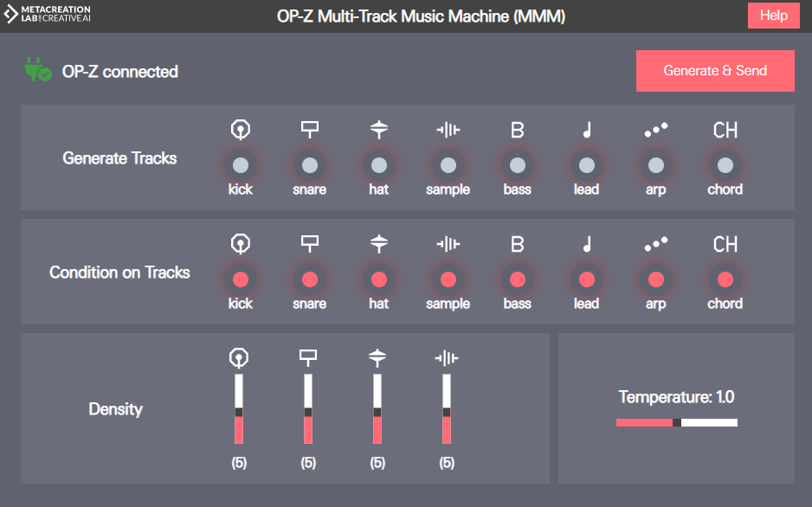Toggle conditioning on chord track

point(725,279)
